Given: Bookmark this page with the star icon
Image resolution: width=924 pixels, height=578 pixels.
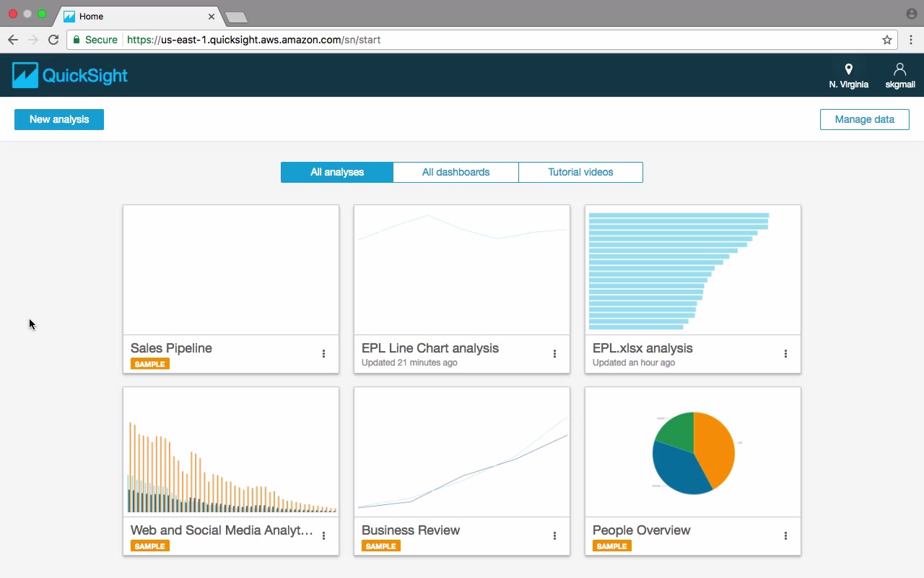Looking at the screenshot, I should point(887,40).
